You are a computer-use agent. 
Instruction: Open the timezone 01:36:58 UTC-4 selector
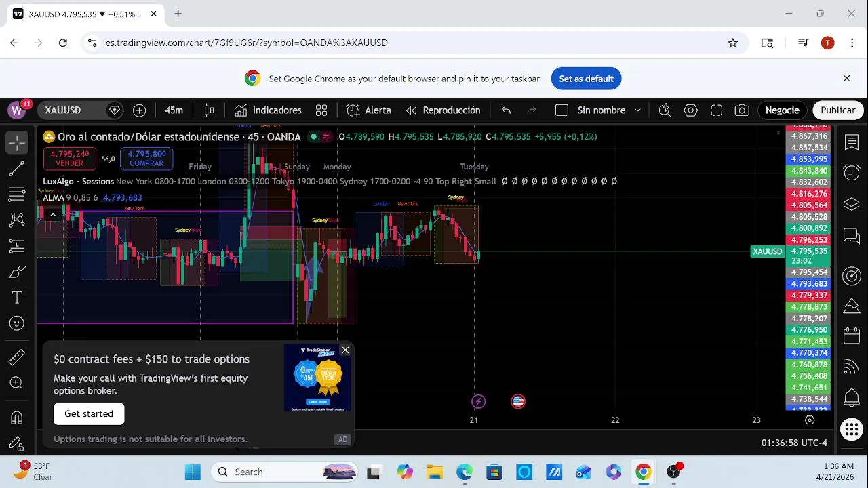pyautogui.click(x=794, y=443)
